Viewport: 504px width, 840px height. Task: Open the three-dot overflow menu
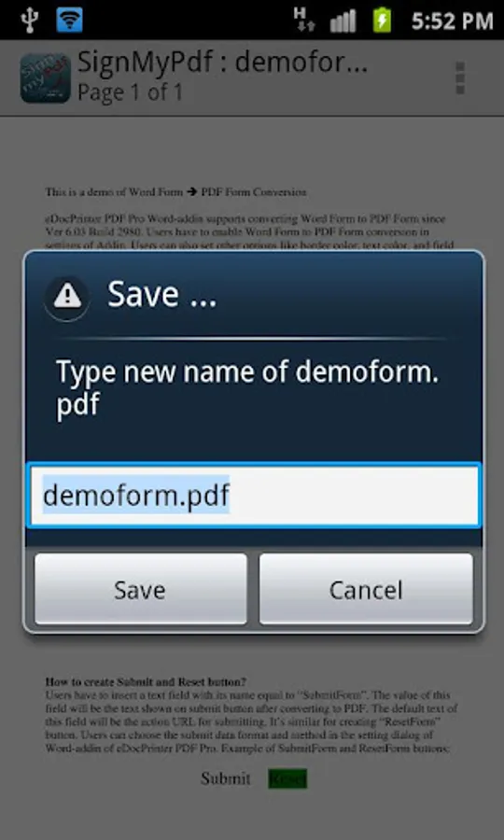pos(460,78)
